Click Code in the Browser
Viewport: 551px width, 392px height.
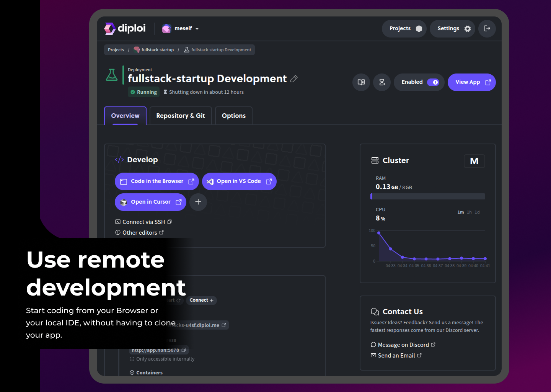coord(157,181)
